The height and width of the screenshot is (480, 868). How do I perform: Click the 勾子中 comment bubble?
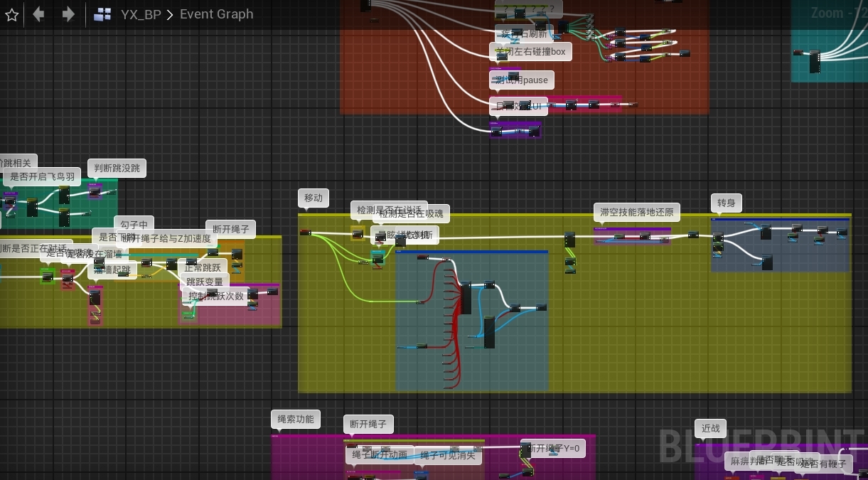pos(134,225)
